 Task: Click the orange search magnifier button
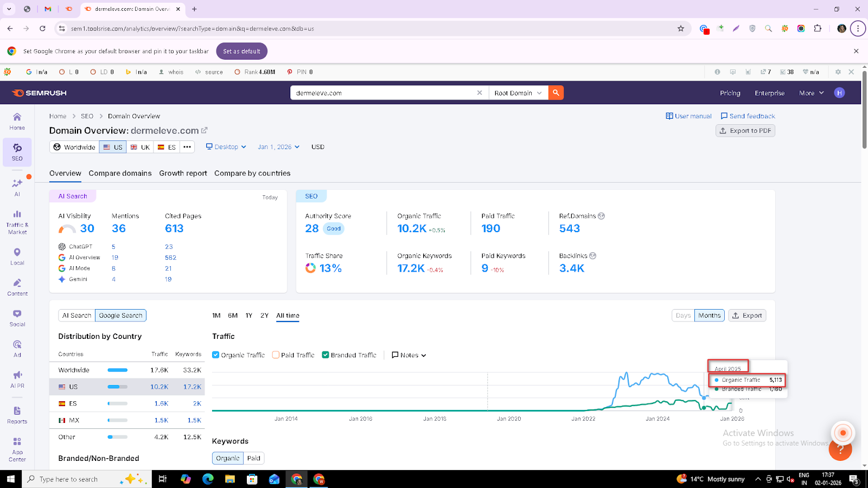pos(556,93)
